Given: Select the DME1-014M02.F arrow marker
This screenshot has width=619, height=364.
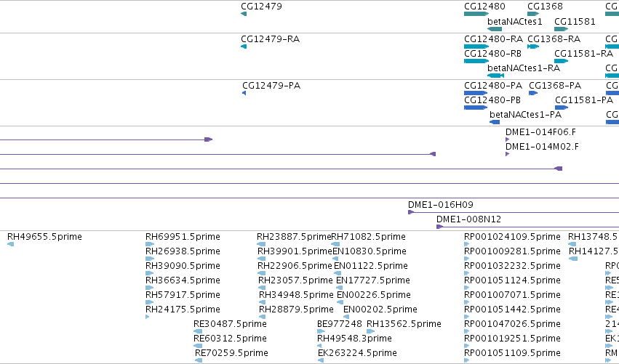Looking at the screenshot, I should (x=507, y=154).
